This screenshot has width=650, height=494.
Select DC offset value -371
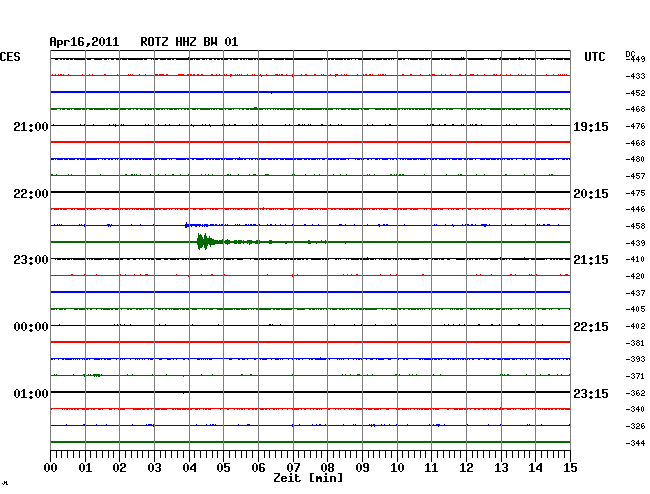pos(635,376)
